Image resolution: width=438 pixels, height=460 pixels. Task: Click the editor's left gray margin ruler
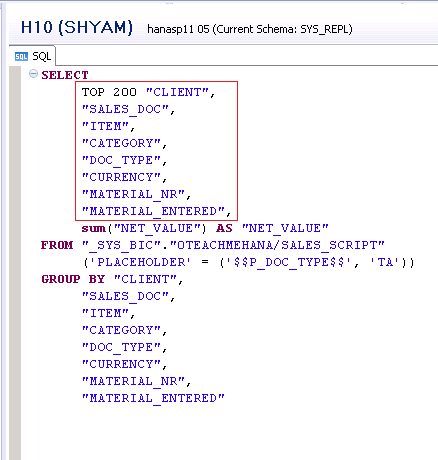pyautogui.click(x=15, y=263)
